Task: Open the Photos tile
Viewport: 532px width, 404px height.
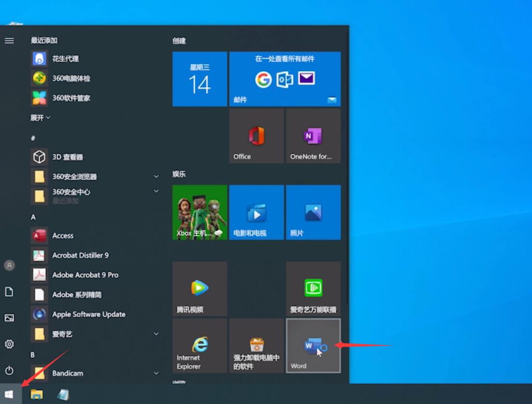Action: coord(313,213)
